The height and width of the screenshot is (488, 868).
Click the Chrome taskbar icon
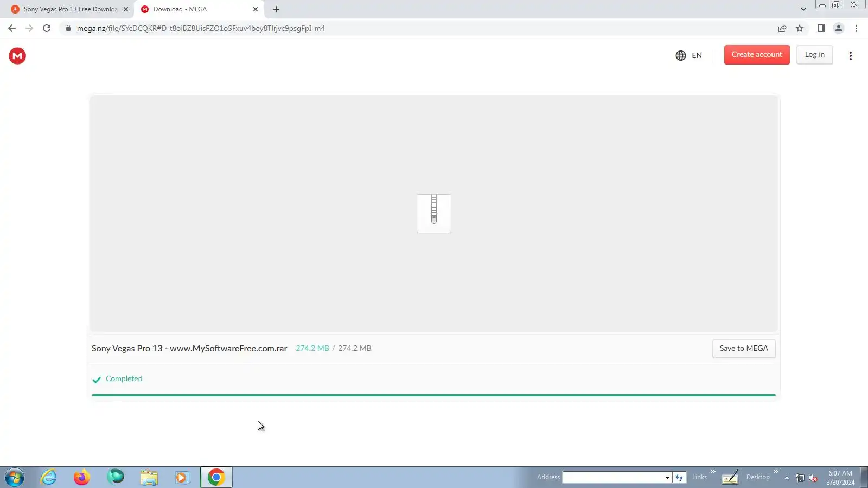tap(216, 477)
